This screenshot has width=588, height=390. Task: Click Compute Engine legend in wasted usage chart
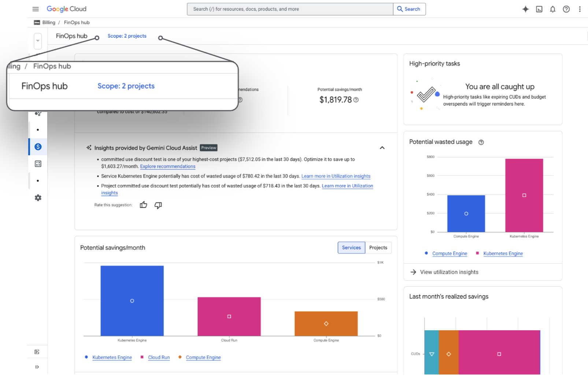pos(450,253)
